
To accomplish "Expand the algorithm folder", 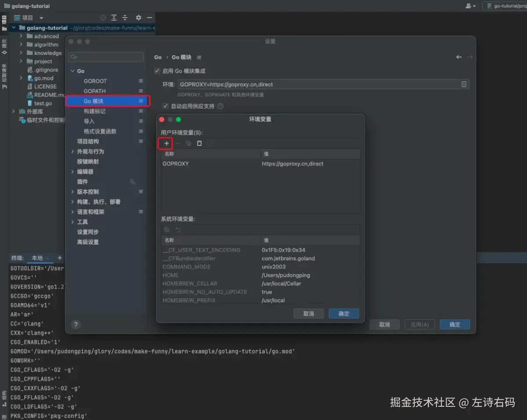I will click(x=21, y=44).
